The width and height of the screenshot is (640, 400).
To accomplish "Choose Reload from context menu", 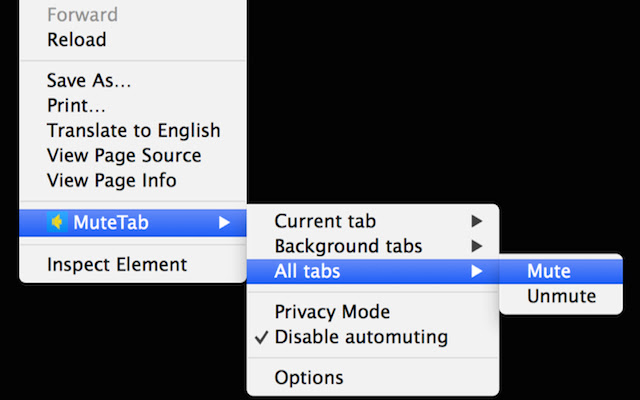I will 76,40.
